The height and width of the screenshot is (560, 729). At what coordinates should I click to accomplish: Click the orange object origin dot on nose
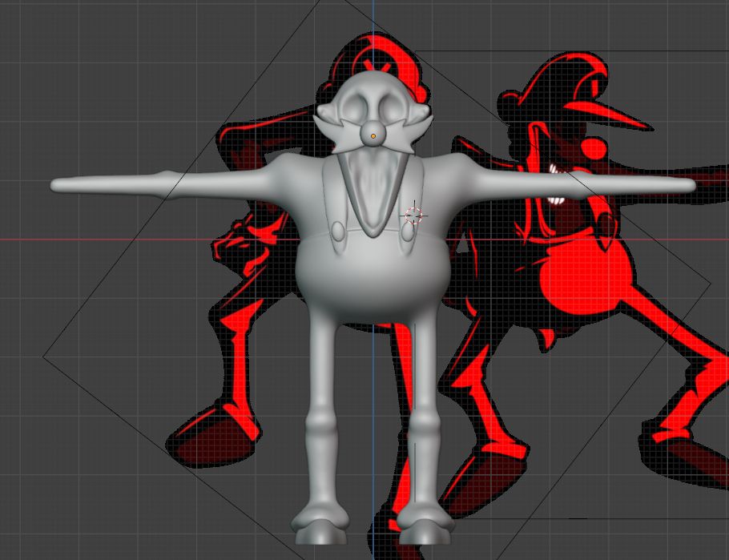click(x=373, y=136)
